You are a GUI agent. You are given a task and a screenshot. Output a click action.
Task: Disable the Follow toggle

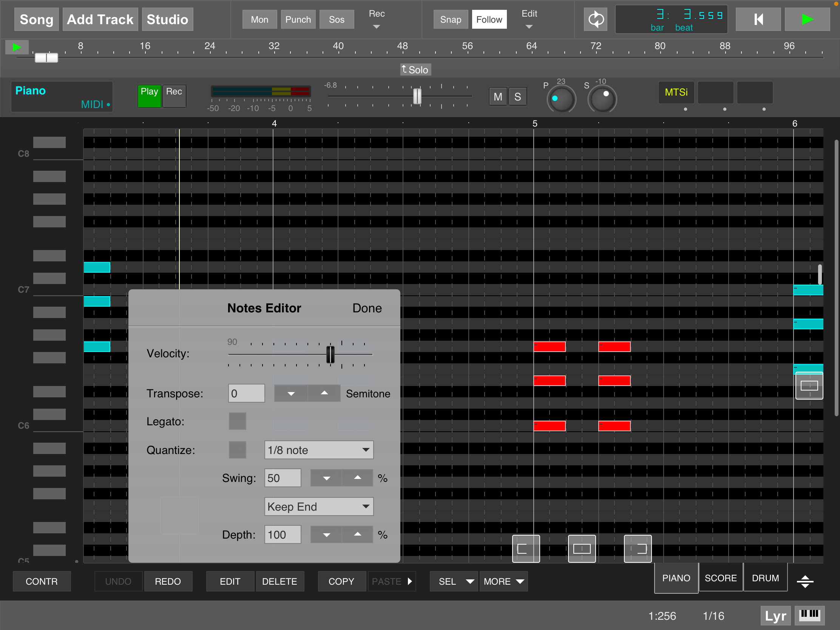click(x=489, y=19)
